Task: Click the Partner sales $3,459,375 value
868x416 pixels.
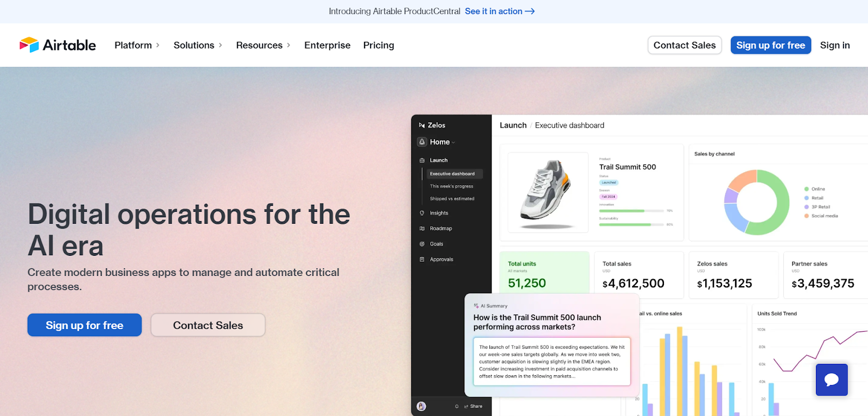Action: tap(823, 283)
